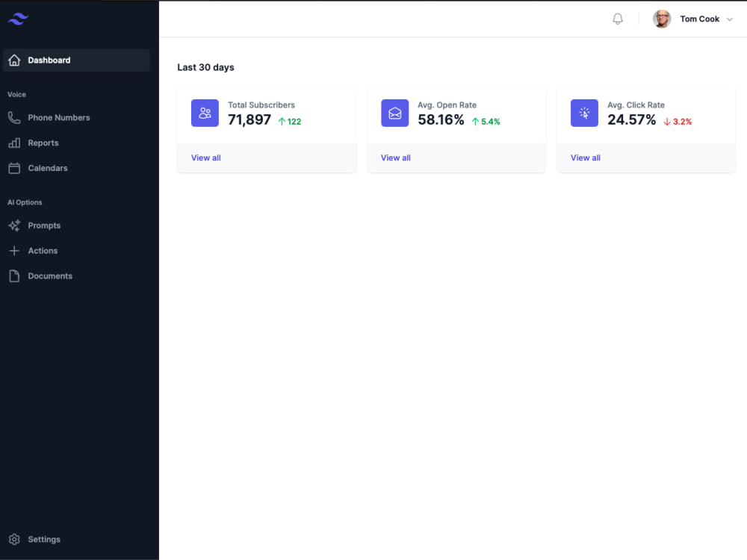This screenshot has height=560, width=747.
Task: Open notifications via bell icon
Action: click(618, 19)
